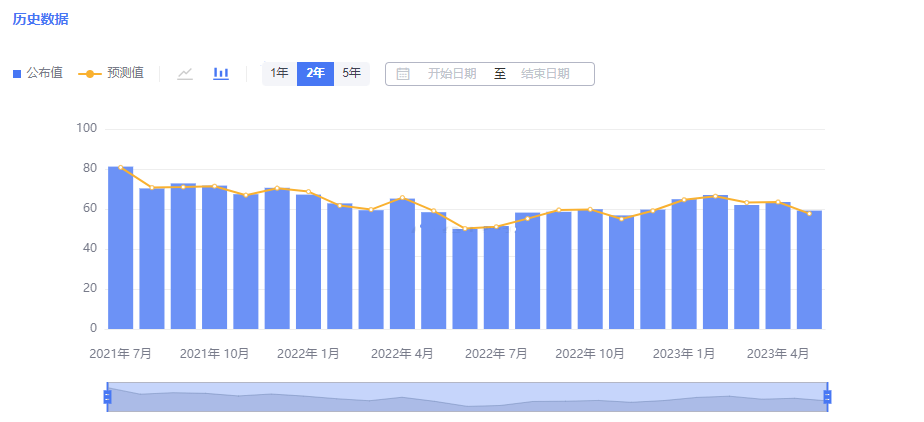This screenshot has width=924, height=422.
Task: Switch to line chart view icon
Action: [x=185, y=74]
